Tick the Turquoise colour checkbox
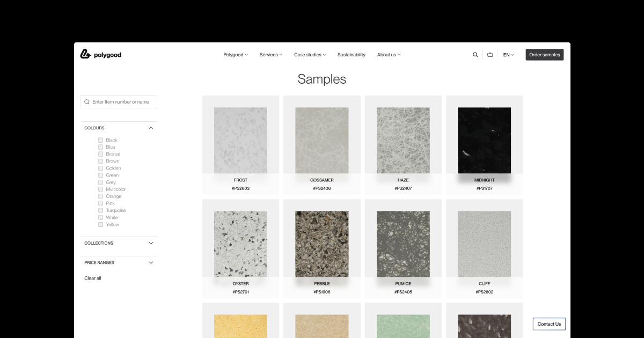Viewport: 644px width, 338px height. click(x=100, y=210)
